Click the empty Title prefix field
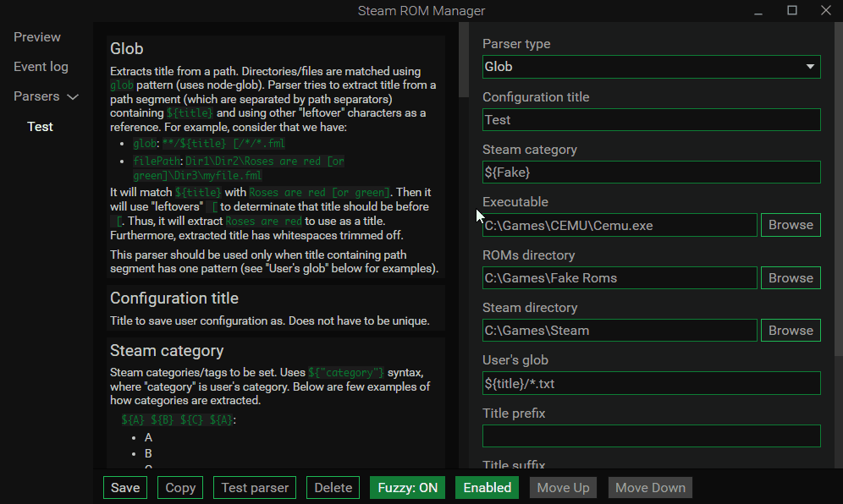 651,436
